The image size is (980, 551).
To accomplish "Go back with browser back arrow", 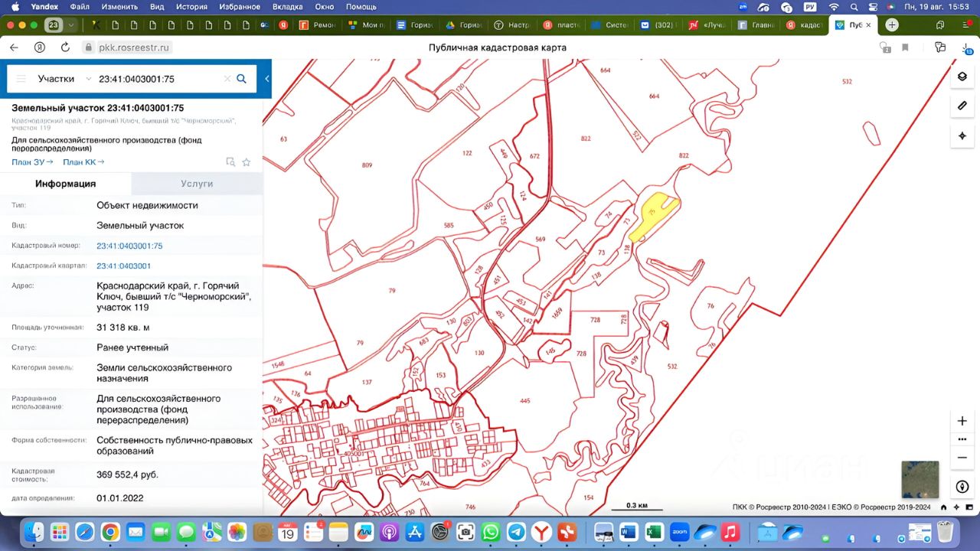I will [x=14, y=47].
